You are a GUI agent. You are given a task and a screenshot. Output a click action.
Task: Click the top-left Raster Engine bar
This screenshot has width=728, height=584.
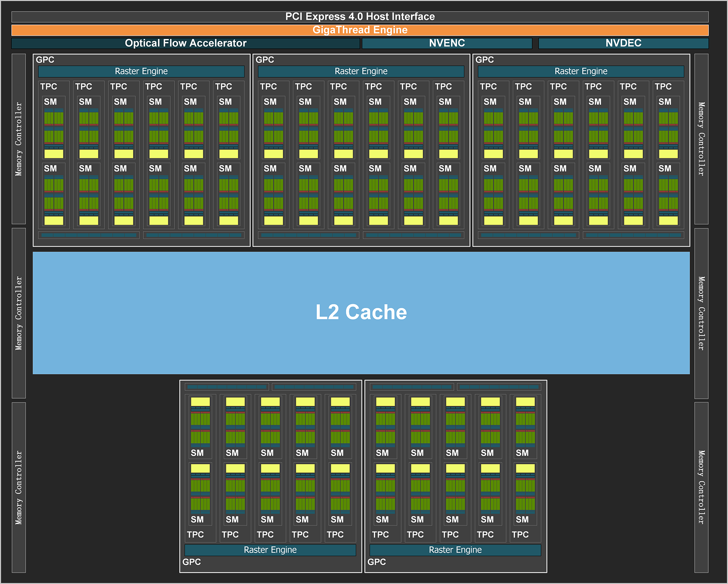click(141, 71)
